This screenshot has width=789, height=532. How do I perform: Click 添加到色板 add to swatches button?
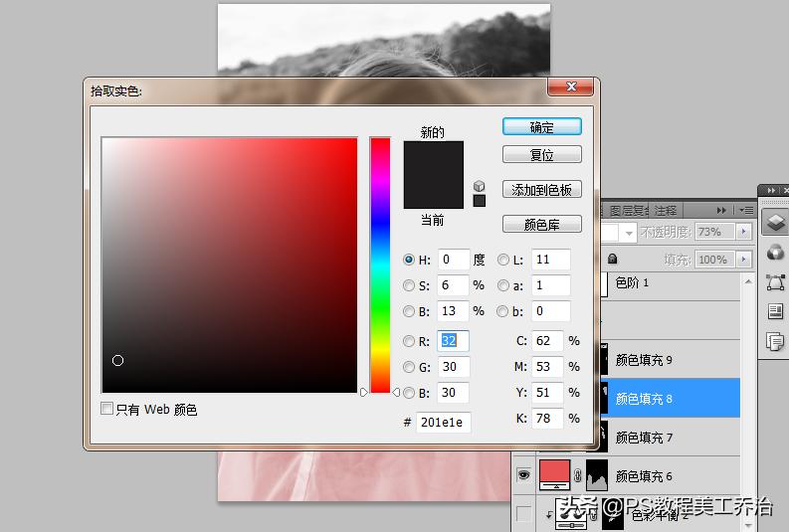click(542, 190)
